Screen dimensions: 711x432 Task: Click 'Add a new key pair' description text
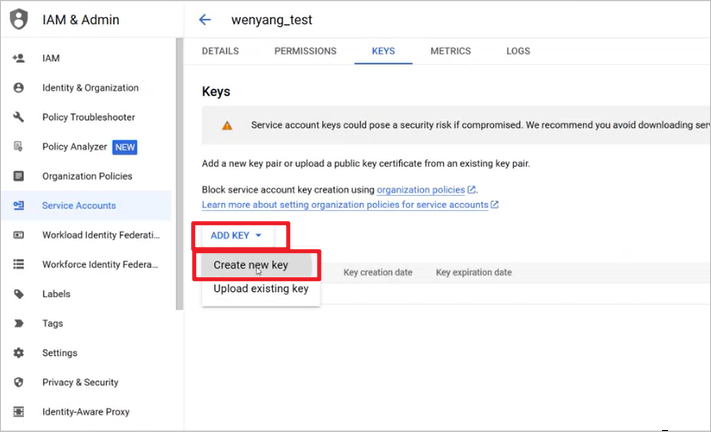click(366, 163)
